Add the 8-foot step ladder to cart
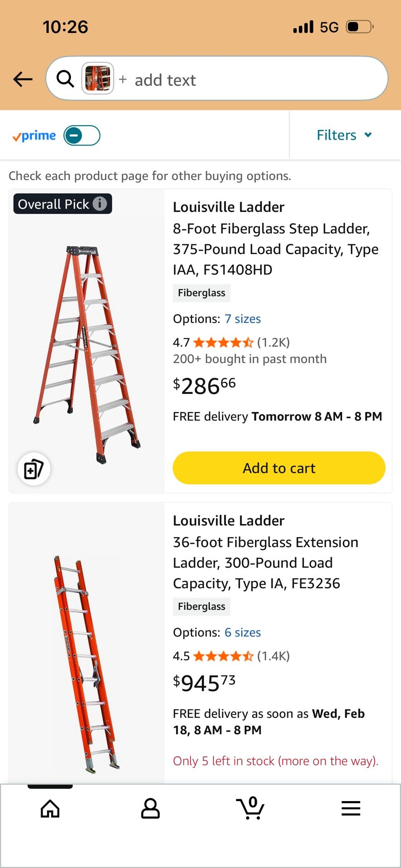401x868 pixels. pyautogui.click(x=279, y=468)
